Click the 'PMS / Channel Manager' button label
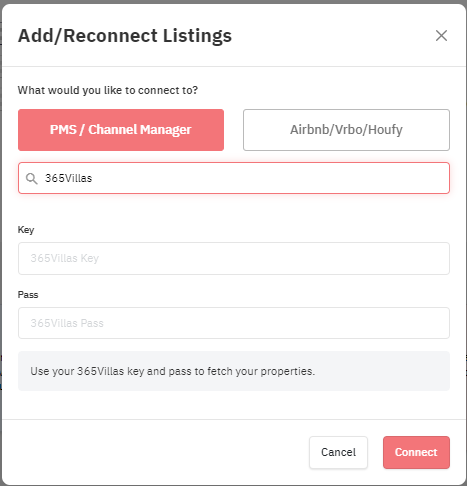 coord(121,130)
